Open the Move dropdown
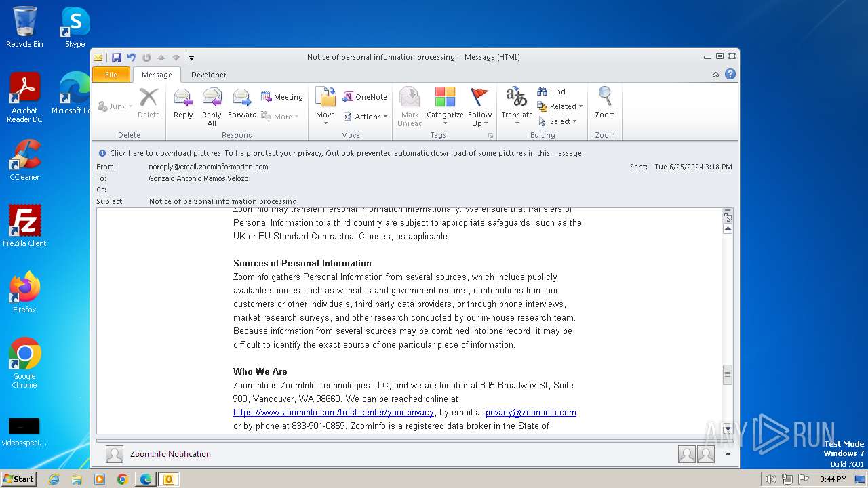Image resolution: width=868 pixels, height=488 pixels. click(x=325, y=107)
